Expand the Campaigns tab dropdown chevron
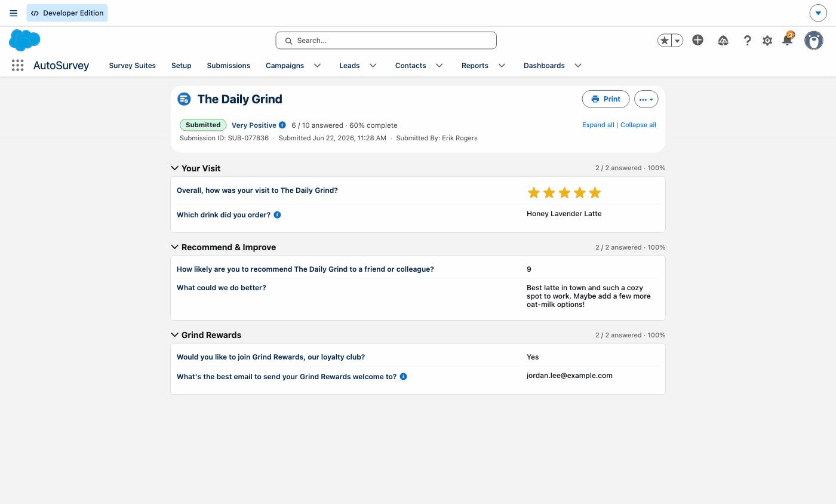This screenshot has width=836, height=504. (318, 66)
